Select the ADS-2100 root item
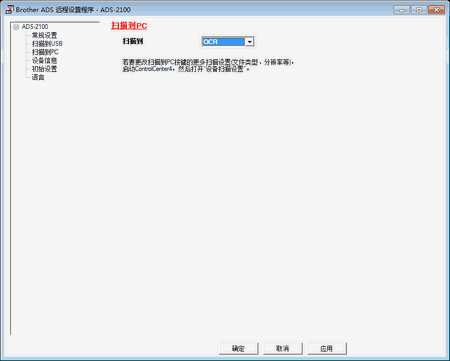 click(x=35, y=27)
